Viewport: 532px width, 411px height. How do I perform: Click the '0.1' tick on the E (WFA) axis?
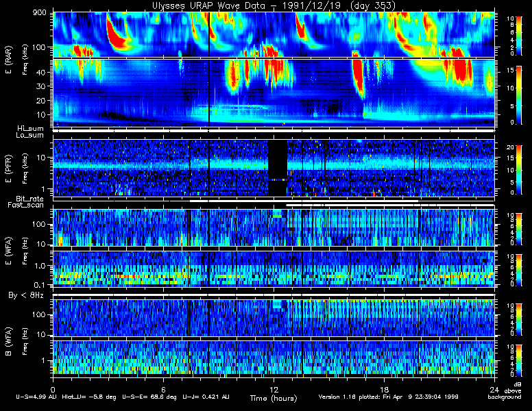pos(39,285)
